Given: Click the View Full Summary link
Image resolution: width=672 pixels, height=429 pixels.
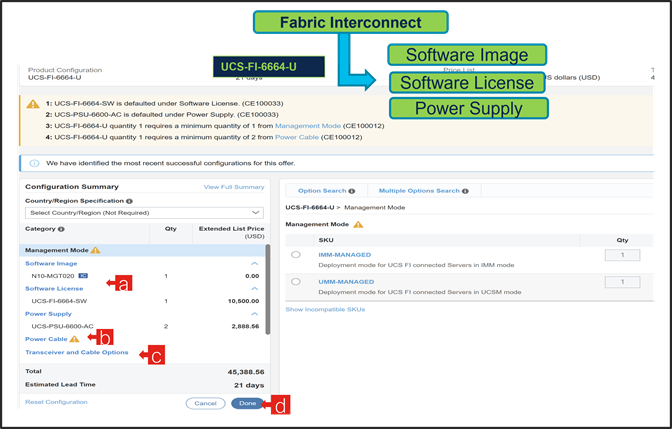Looking at the screenshot, I should click(x=234, y=187).
